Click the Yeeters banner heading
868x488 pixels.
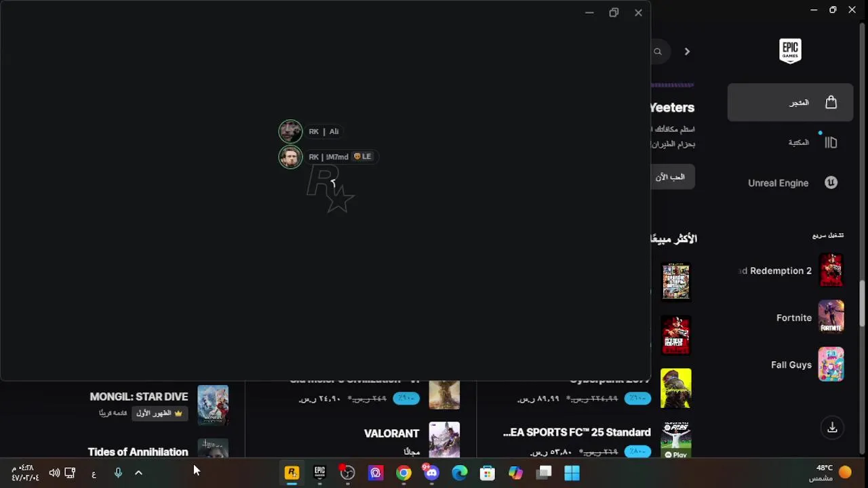(x=672, y=108)
